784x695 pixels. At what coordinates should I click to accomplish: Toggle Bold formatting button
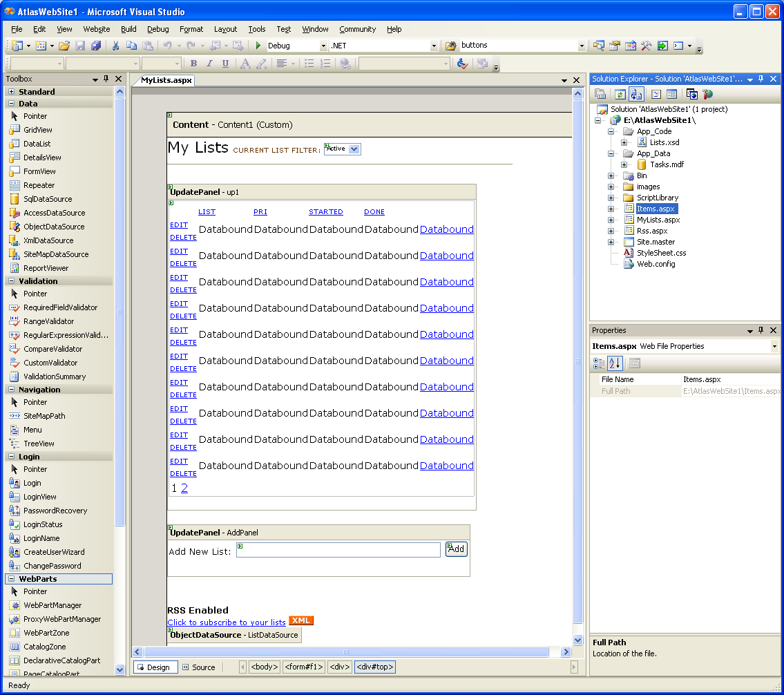click(193, 64)
